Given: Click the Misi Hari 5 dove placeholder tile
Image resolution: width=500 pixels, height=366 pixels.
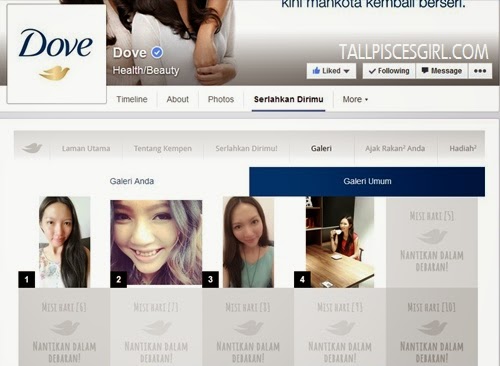Looking at the screenshot, I should 432,242.
